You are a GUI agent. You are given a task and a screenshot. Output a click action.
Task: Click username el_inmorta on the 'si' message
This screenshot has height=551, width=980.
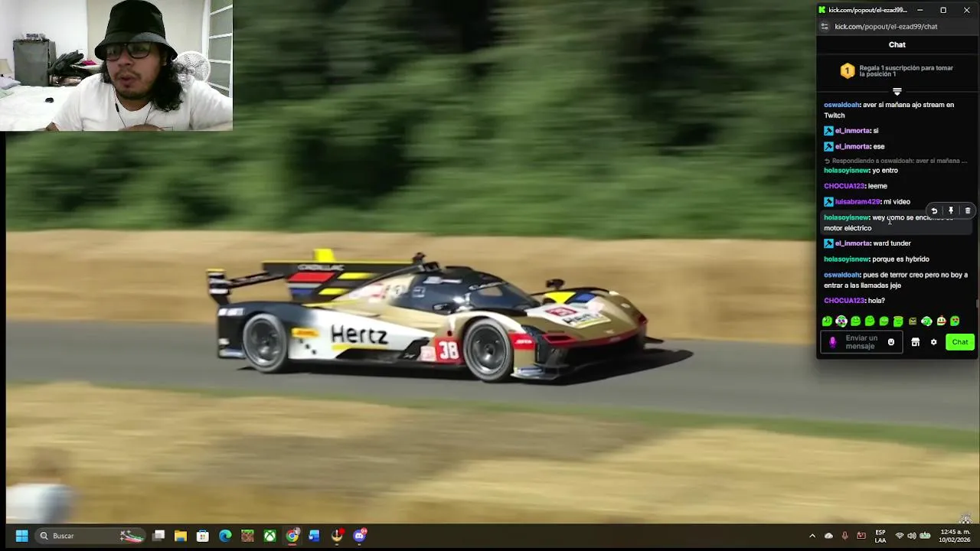pos(852,131)
